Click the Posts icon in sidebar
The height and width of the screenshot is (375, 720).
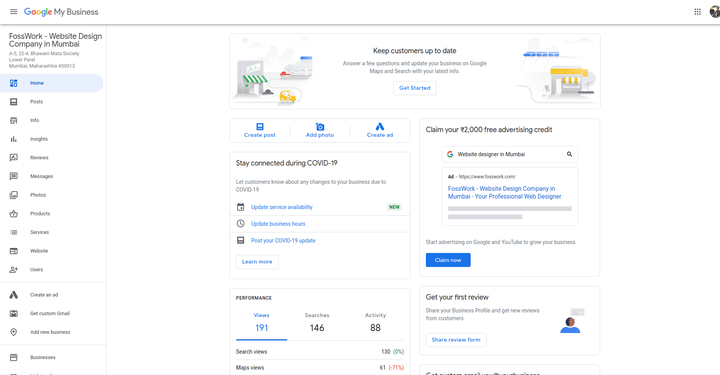[x=14, y=102]
